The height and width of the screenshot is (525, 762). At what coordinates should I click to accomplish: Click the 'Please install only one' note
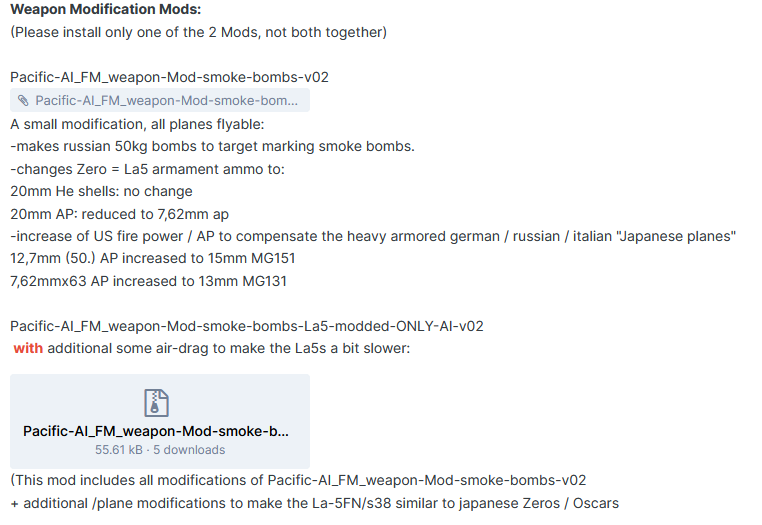198,33
